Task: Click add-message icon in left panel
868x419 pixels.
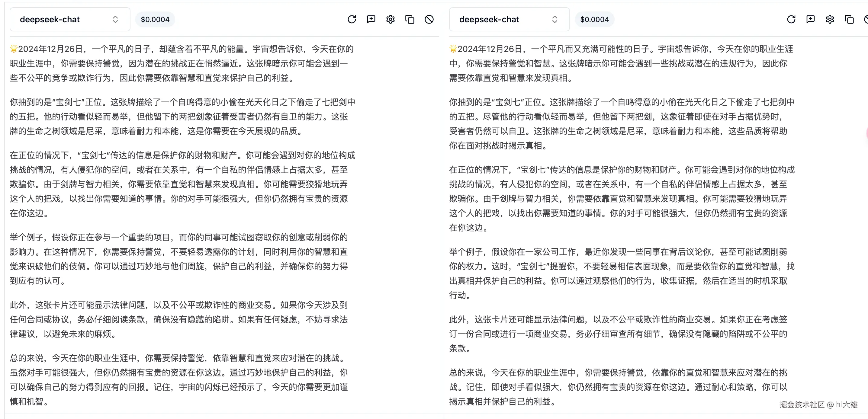Action: [371, 20]
